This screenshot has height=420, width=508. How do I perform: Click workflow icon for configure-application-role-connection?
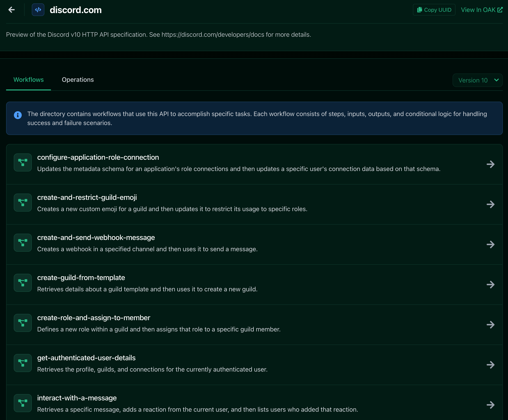tap(23, 162)
